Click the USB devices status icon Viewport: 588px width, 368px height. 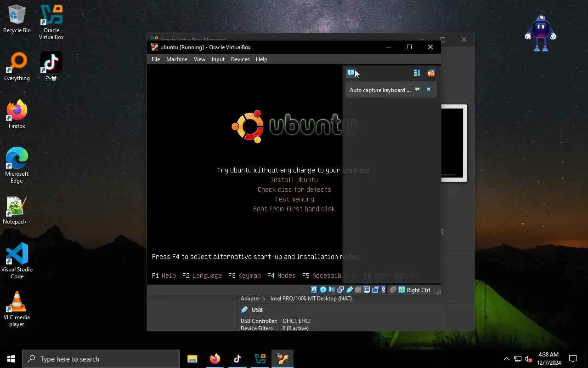coord(349,290)
